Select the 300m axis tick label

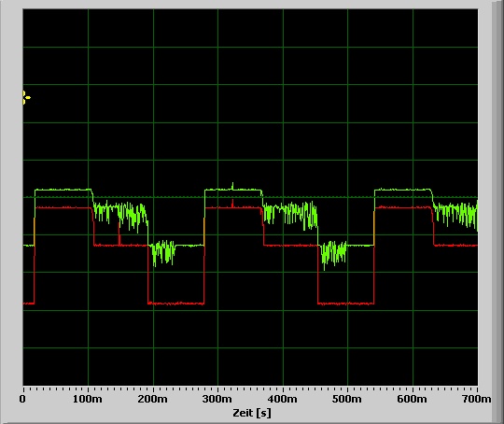click(x=217, y=399)
